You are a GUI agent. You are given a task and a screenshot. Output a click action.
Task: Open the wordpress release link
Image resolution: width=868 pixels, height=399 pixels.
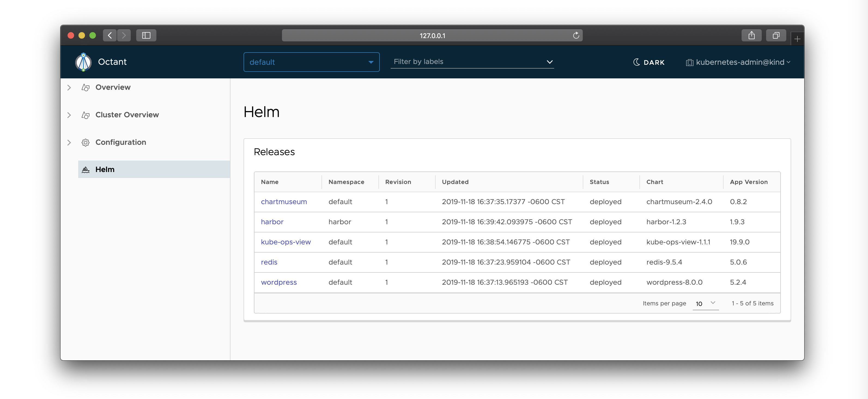[x=279, y=283]
